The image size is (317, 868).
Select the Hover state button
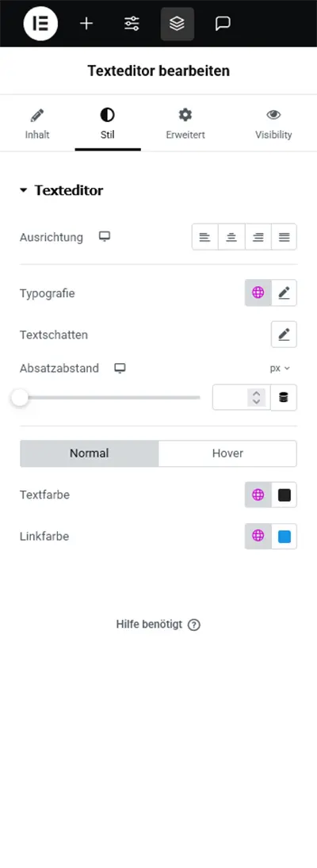tap(227, 453)
